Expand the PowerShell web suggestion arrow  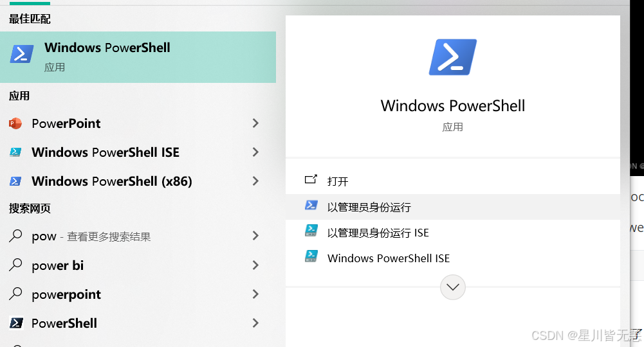point(255,323)
